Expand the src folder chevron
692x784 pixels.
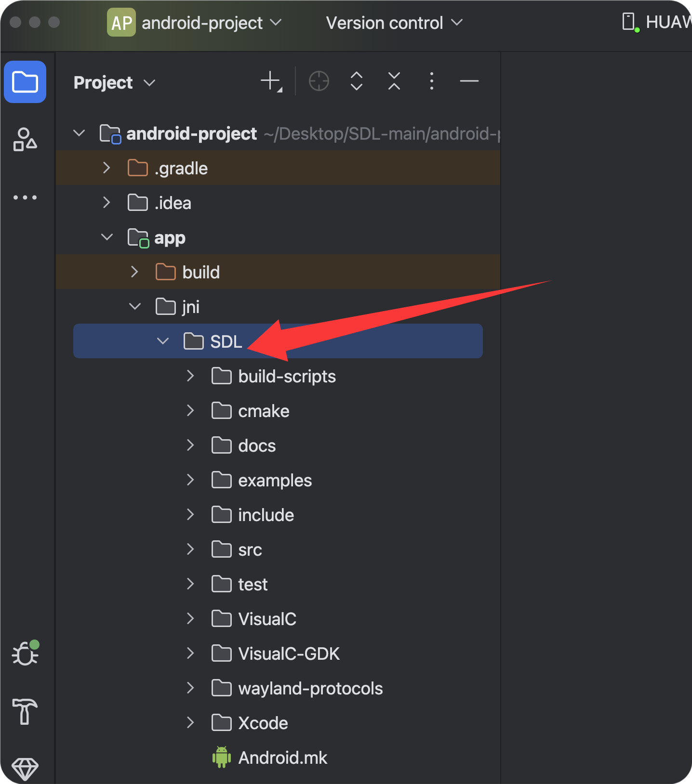191,549
